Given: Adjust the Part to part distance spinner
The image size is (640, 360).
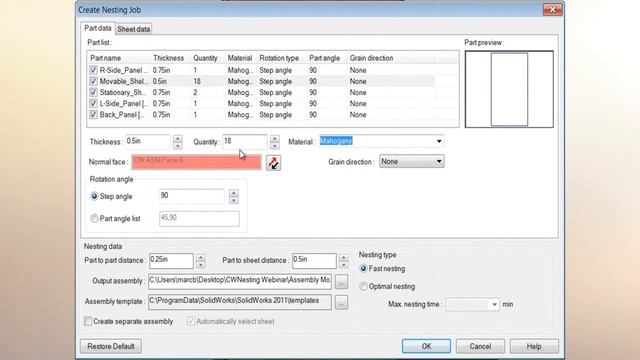Looking at the screenshot, I should pyautogui.click(x=200, y=261).
